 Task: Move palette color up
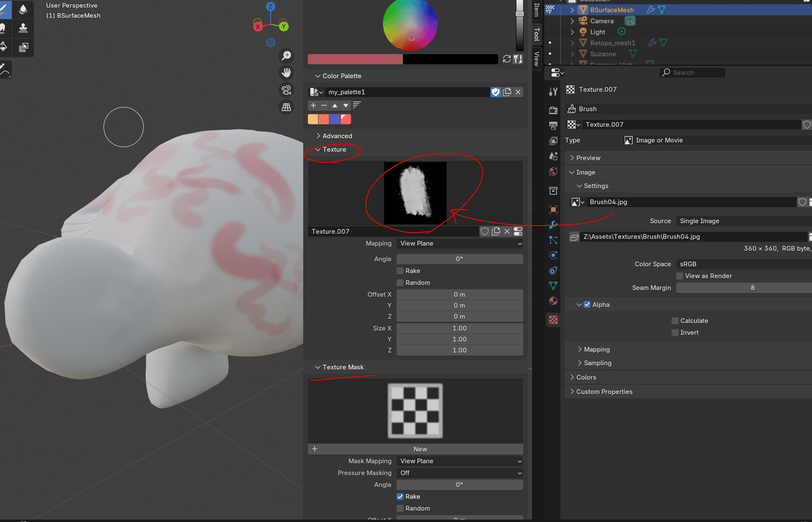click(335, 105)
